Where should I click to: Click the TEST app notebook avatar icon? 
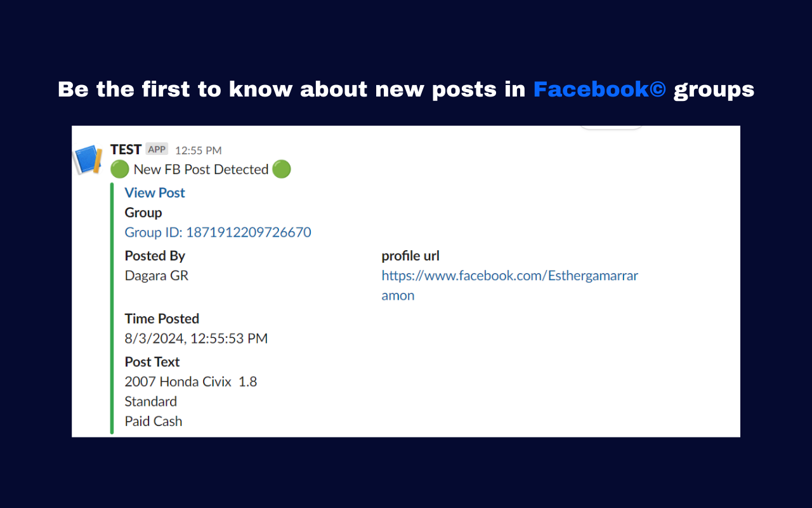coord(88,159)
